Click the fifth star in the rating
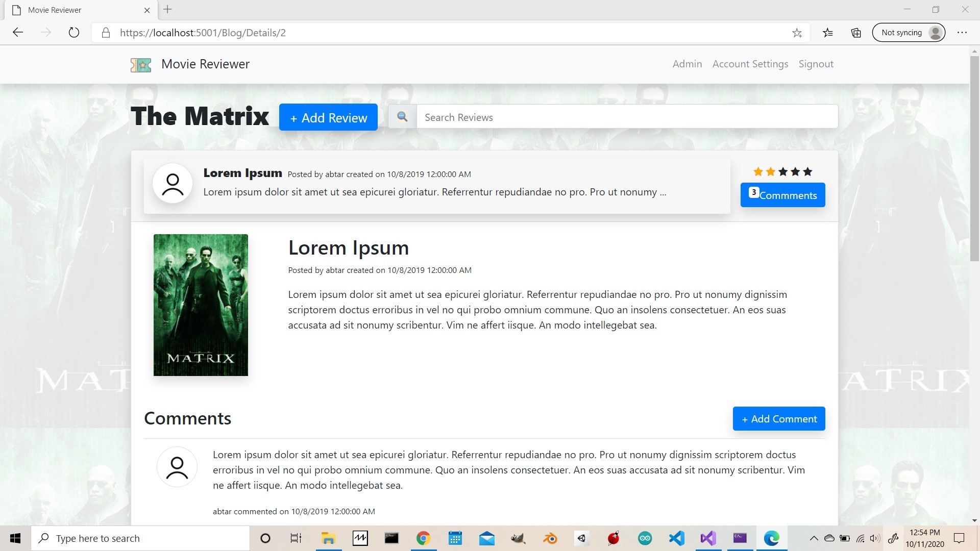This screenshot has width=980, height=551. click(807, 172)
